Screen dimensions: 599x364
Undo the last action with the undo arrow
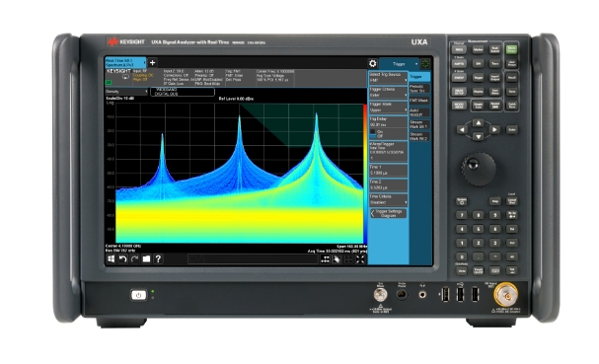click(122, 259)
